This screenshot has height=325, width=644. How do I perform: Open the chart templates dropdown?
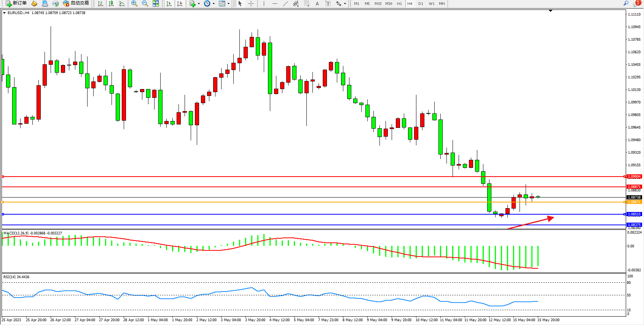click(228, 4)
